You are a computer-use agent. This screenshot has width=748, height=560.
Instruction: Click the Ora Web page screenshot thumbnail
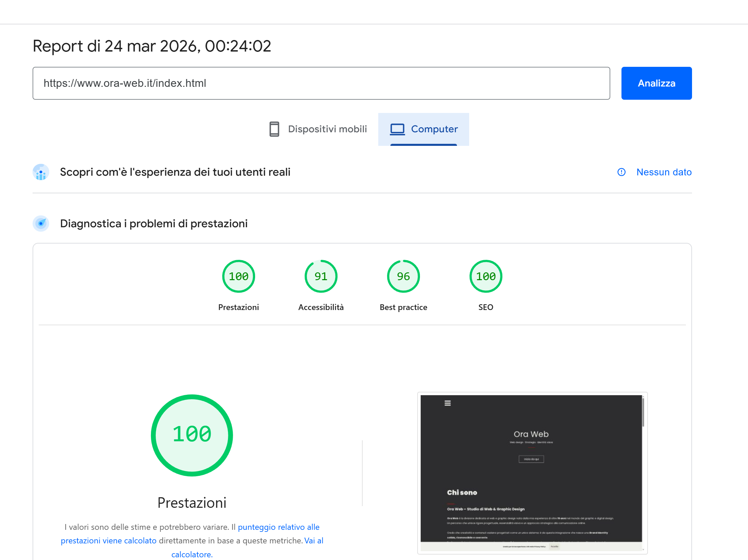pyautogui.click(x=531, y=473)
